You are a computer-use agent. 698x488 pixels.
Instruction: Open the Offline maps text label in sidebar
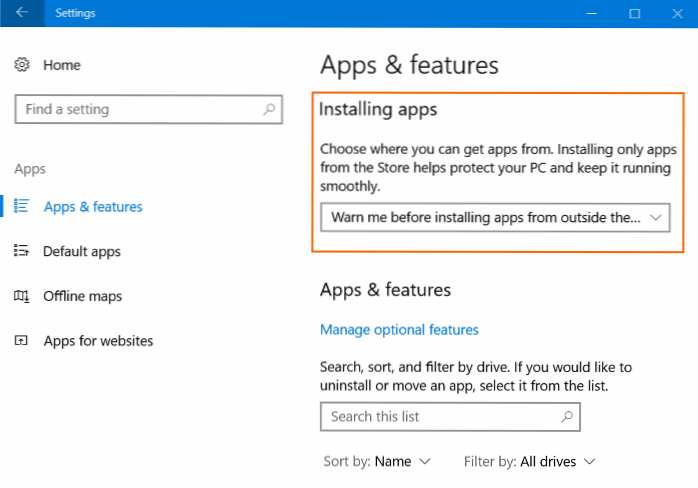point(82,296)
